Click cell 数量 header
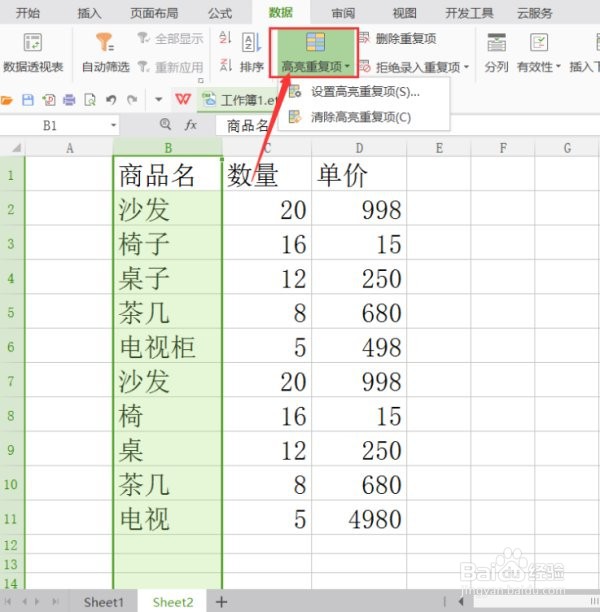 coord(267,174)
